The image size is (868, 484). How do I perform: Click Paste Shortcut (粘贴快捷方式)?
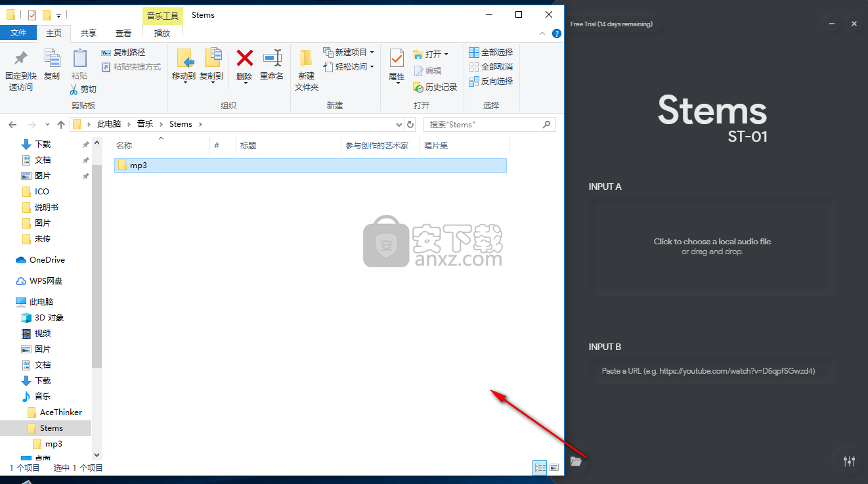[x=131, y=67]
